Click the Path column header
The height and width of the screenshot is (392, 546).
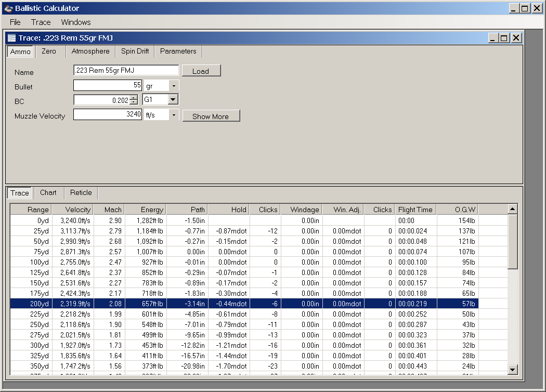coord(187,210)
